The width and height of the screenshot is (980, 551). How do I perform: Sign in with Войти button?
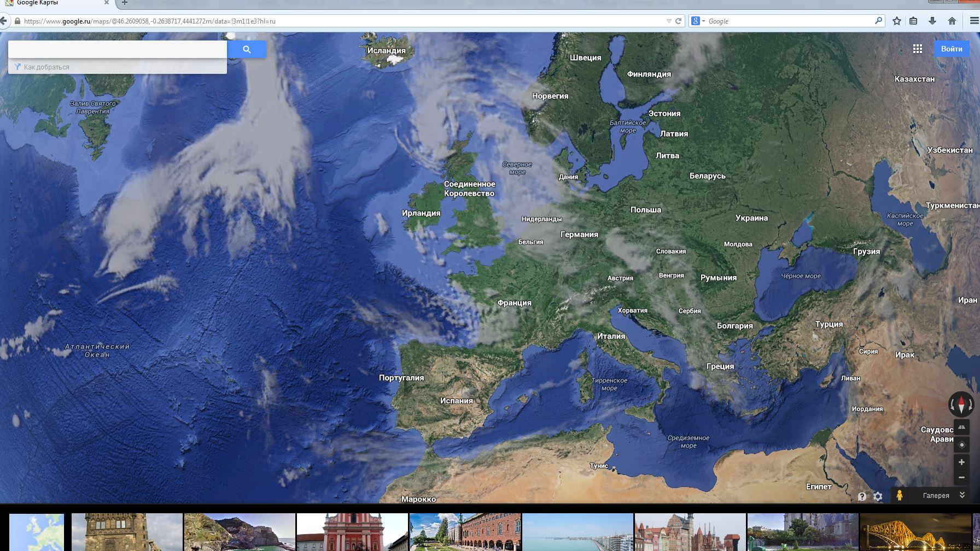click(952, 49)
